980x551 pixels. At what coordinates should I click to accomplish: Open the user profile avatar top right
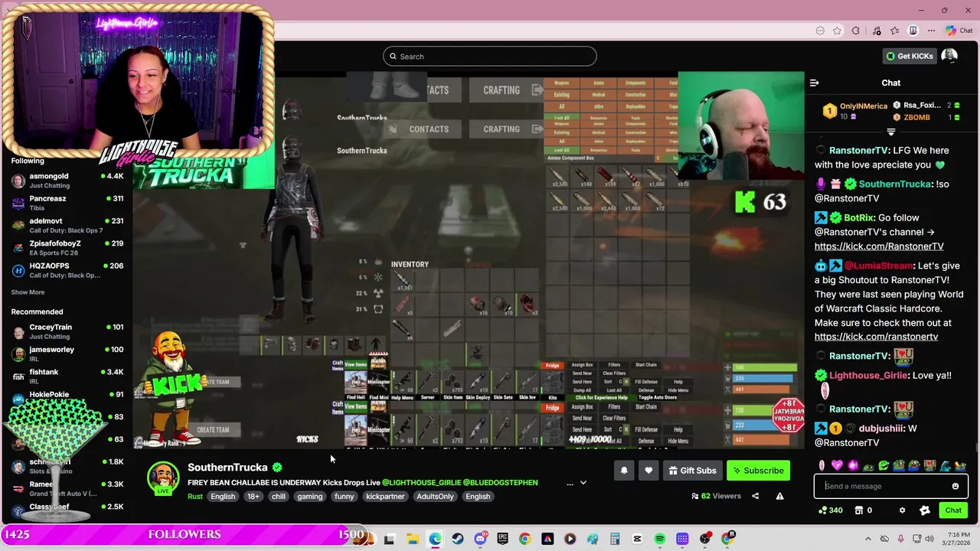[949, 56]
